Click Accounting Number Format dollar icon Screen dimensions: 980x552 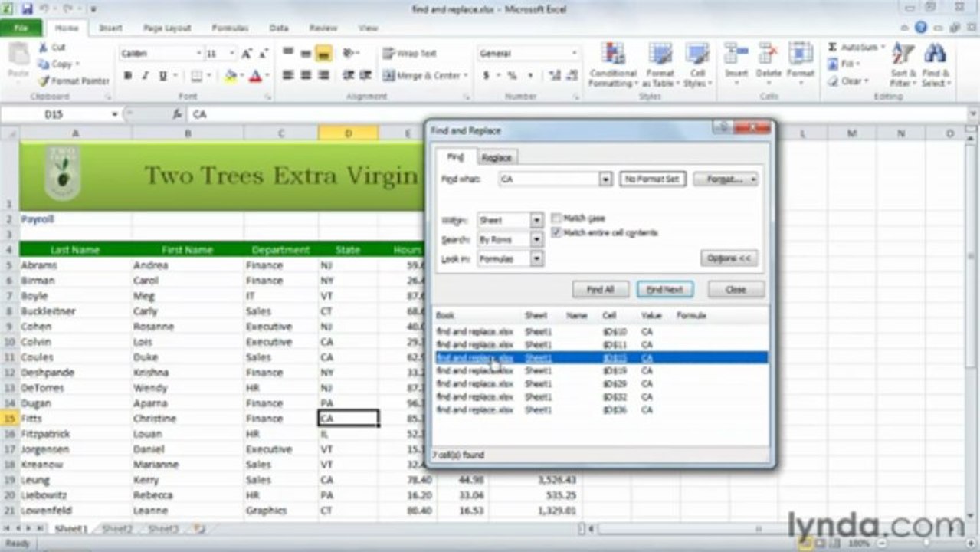(486, 76)
